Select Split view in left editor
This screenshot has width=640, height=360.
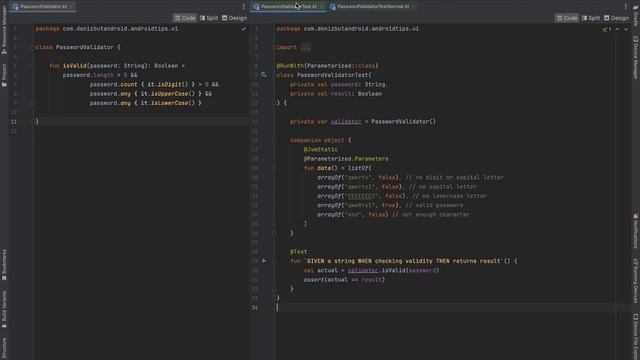pos(209,18)
